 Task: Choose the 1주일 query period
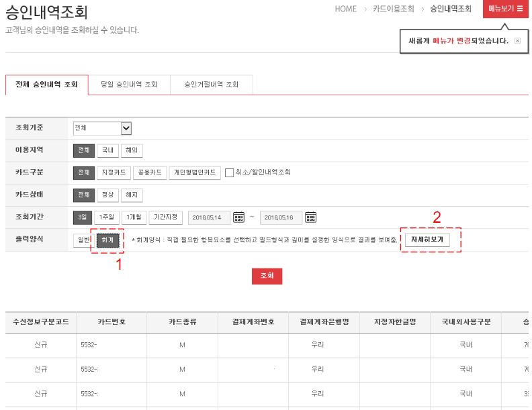107,217
